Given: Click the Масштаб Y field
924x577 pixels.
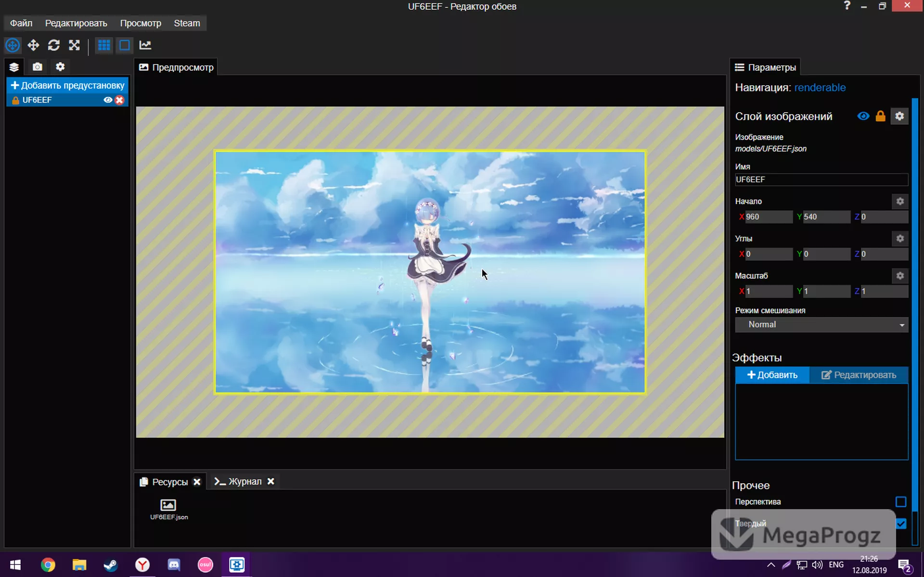Looking at the screenshot, I should click(x=826, y=291).
